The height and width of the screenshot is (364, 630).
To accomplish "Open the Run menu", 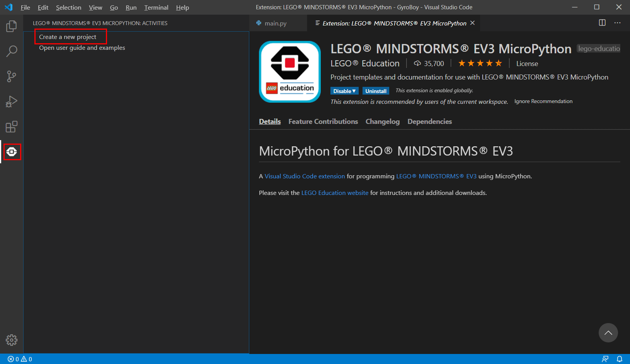I will coord(131,7).
